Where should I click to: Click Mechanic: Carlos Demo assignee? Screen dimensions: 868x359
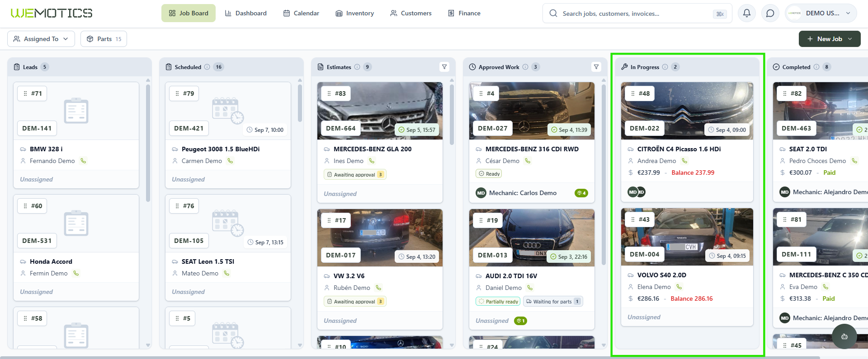[516, 193]
